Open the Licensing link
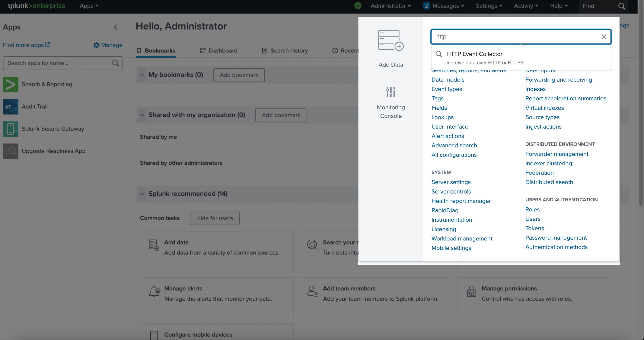Screen dimensions: 644x340 tap(443, 229)
